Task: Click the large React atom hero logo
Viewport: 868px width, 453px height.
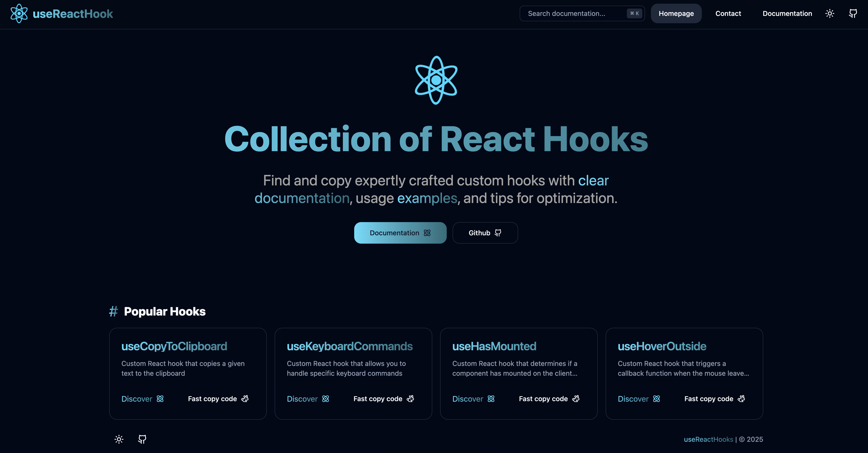Action: pos(436,80)
